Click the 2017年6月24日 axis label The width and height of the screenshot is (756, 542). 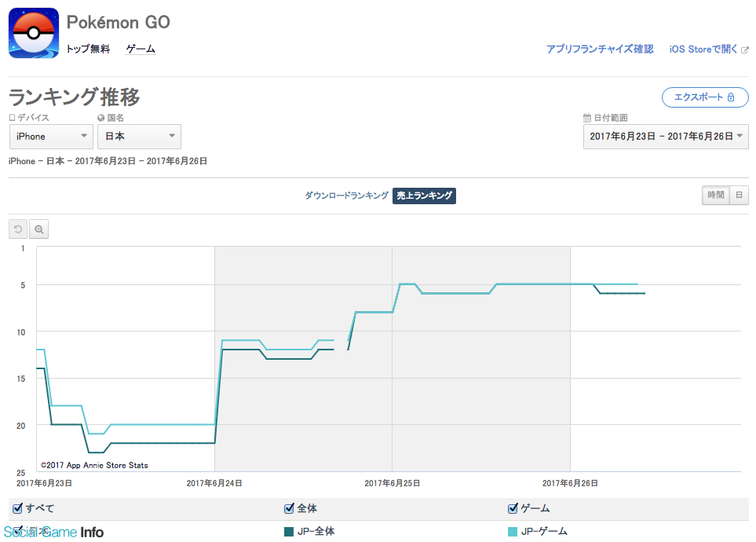[x=214, y=483]
